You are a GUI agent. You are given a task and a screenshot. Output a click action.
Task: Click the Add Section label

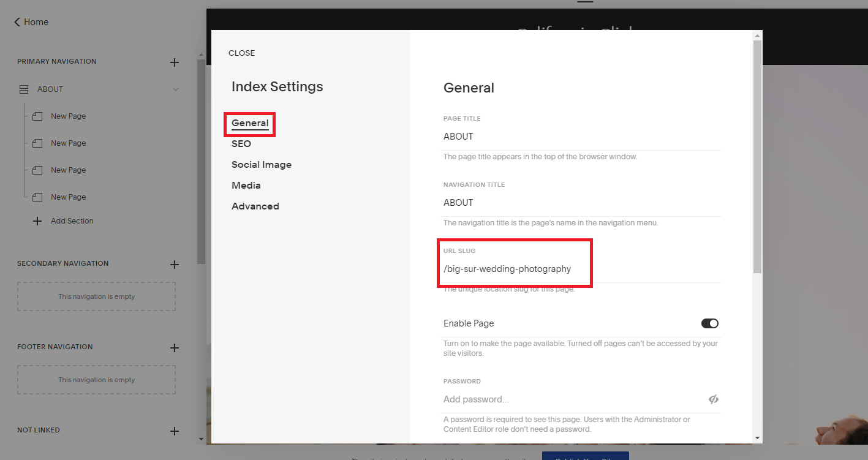tap(72, 221)
